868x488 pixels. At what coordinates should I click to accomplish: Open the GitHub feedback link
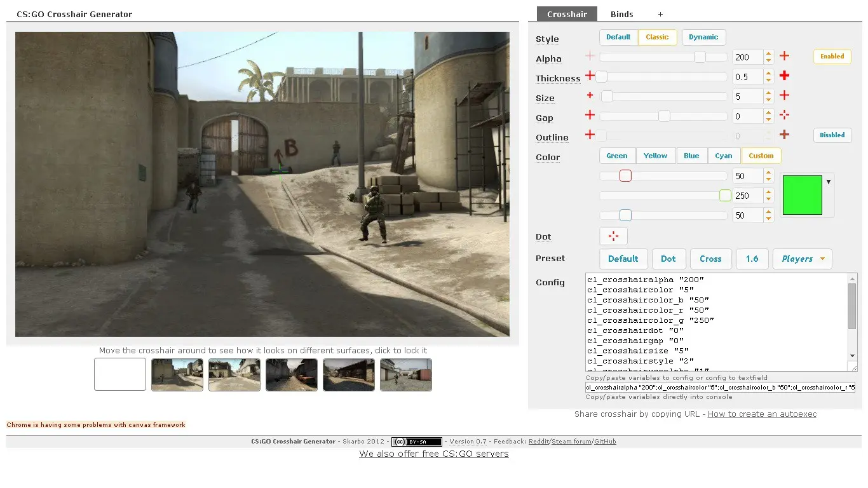tap(605, 442)
